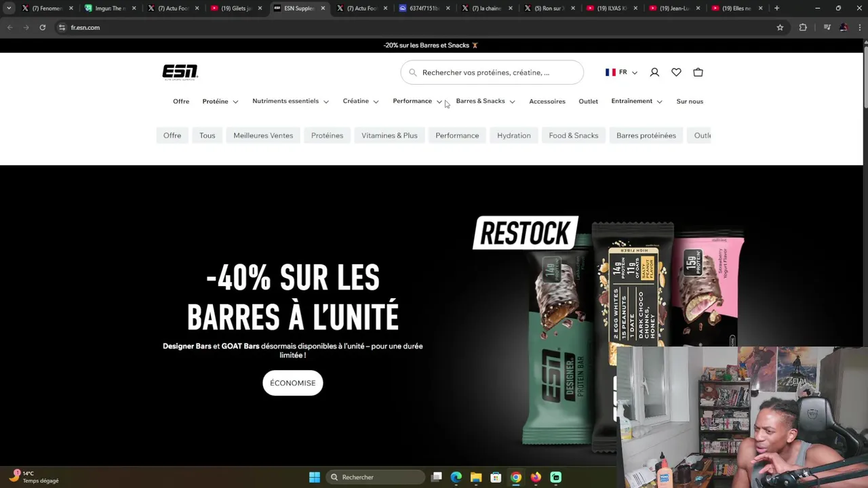Viewport: 868px width, 488px height.
Task: Open Task View on the taskbar
Action: 437,477
